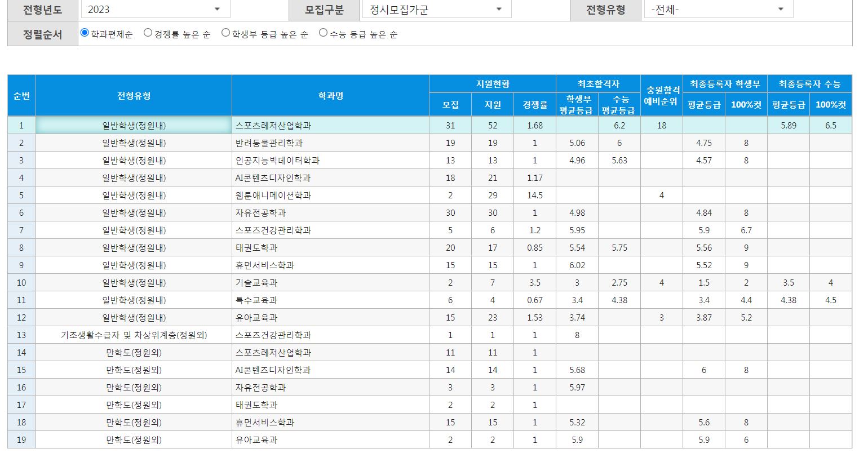
Task: Click the 전형유형 table column header
Action: [134, 95]
